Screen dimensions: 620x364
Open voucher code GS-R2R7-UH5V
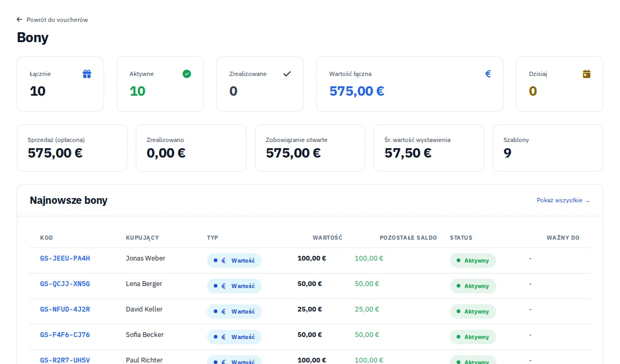pos(65,360)
